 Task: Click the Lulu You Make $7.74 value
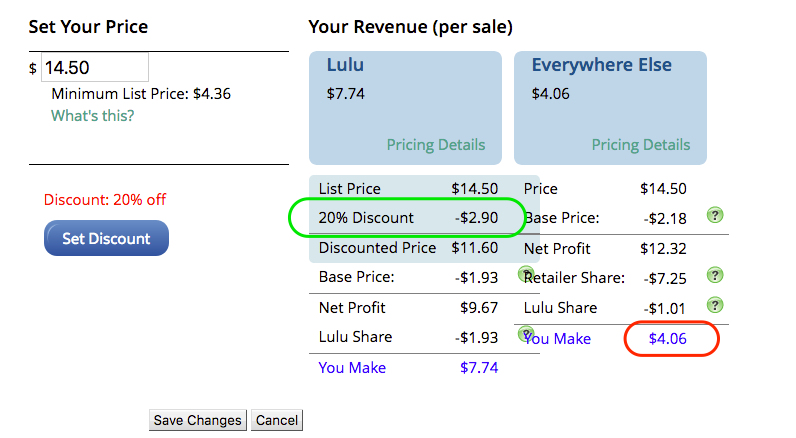479,367
